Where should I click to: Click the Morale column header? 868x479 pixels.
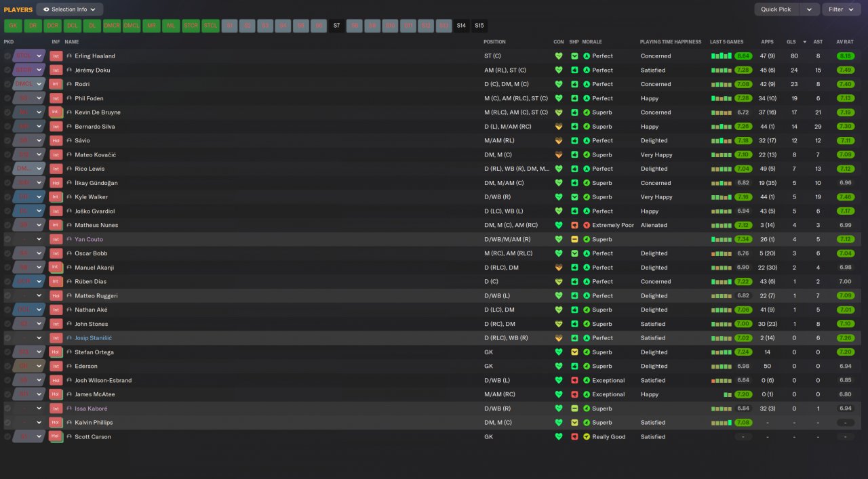(592, 42)
